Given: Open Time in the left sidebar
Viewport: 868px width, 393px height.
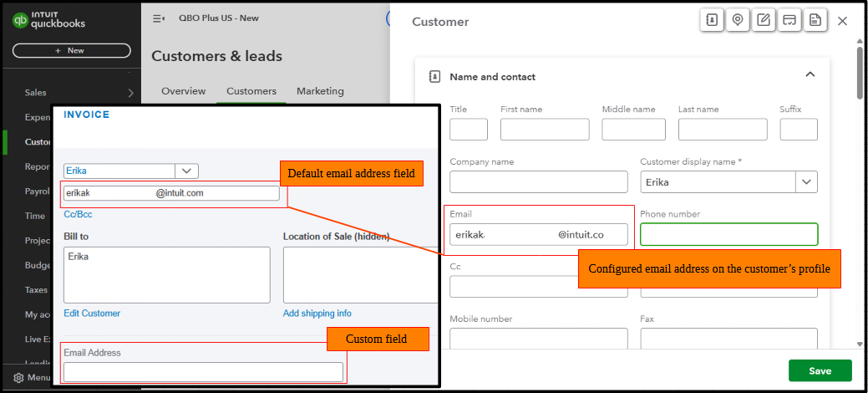Looking at the screenshot, I should (x=35, y=217).
